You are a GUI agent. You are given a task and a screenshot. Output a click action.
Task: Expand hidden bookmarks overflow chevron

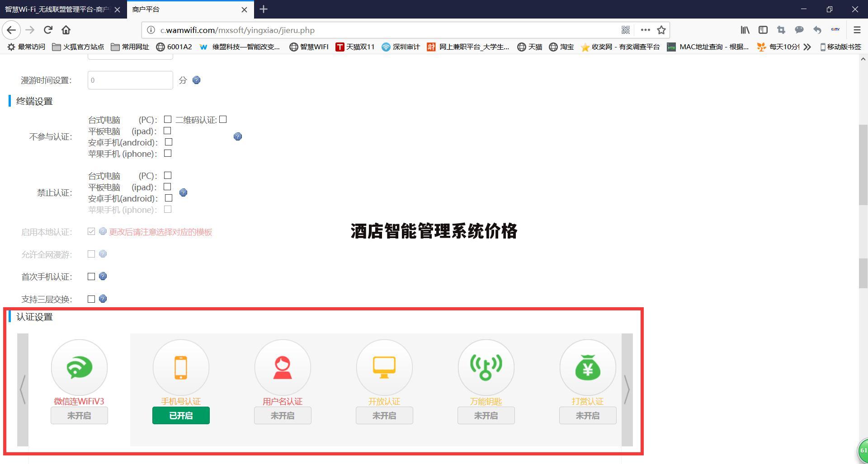click(807, 47)
